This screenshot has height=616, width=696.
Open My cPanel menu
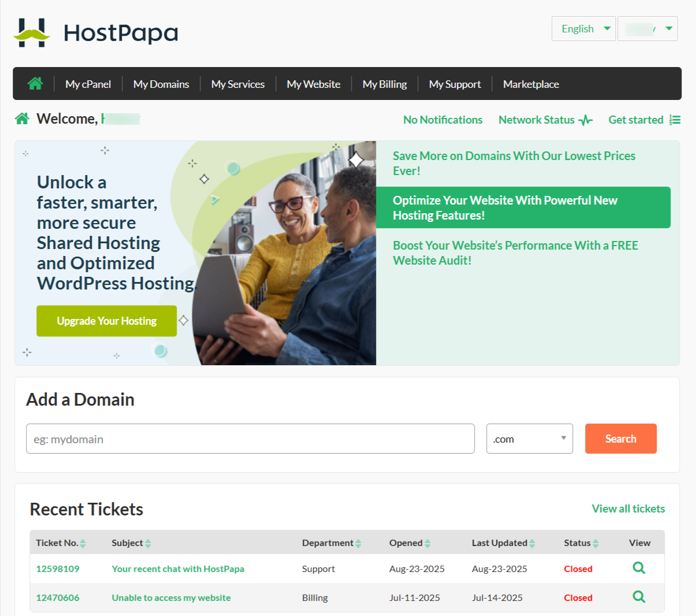click(x=88, y=84)
